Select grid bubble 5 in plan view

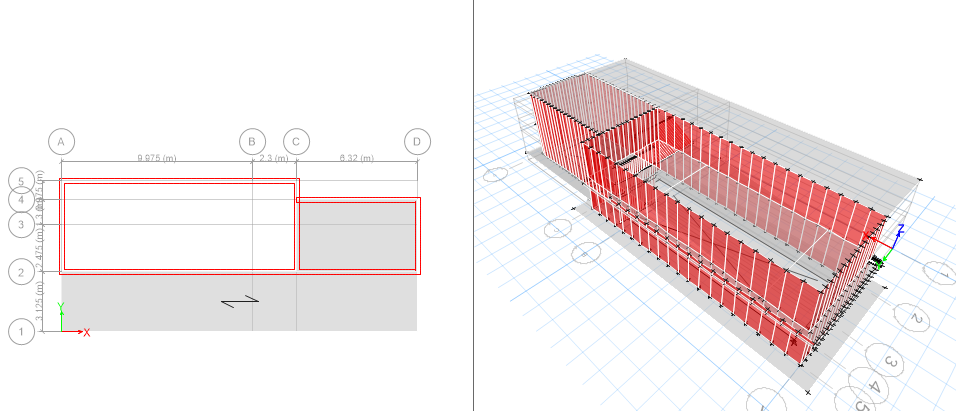pos(21,181)
